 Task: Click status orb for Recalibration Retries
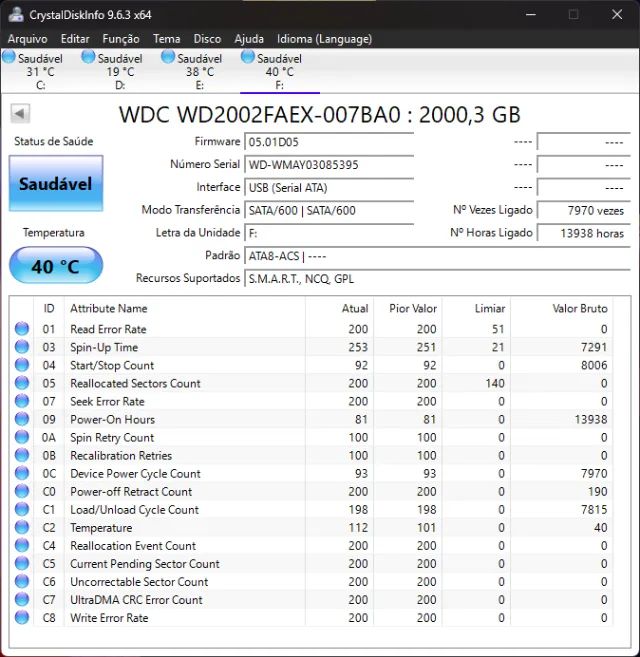pyautogui.click(x=22, y=455)
